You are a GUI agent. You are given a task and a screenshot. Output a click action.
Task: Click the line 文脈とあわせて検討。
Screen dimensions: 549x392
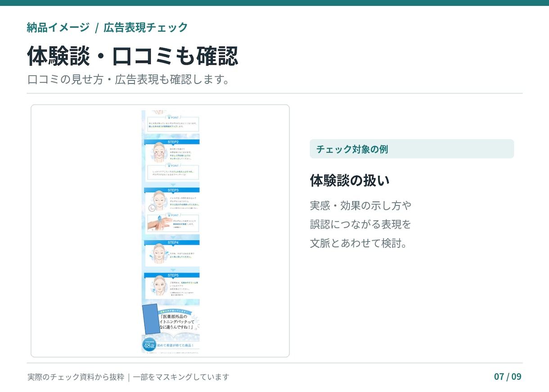(359, 243)
